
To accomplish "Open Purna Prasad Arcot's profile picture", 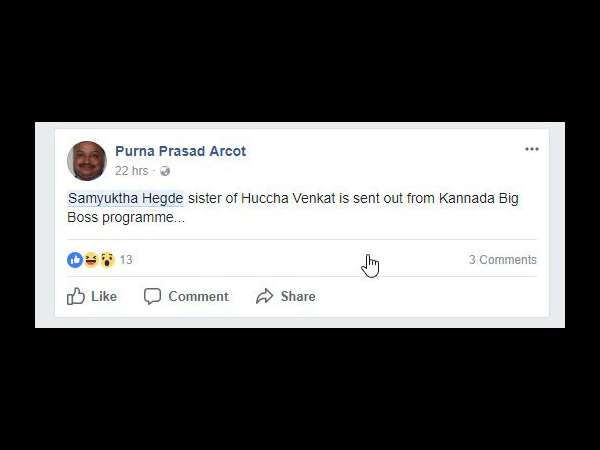I will 86,161.
